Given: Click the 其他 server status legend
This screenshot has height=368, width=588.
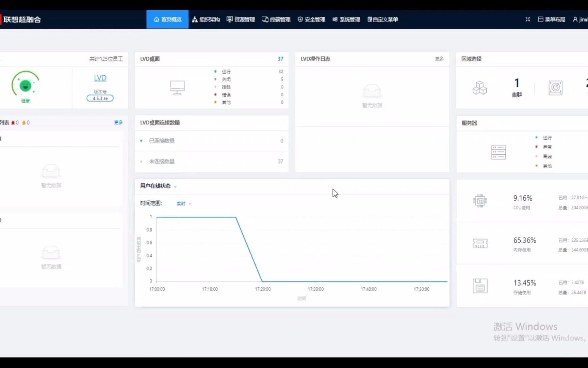Looking at the screenshot, I should [544, 166].
